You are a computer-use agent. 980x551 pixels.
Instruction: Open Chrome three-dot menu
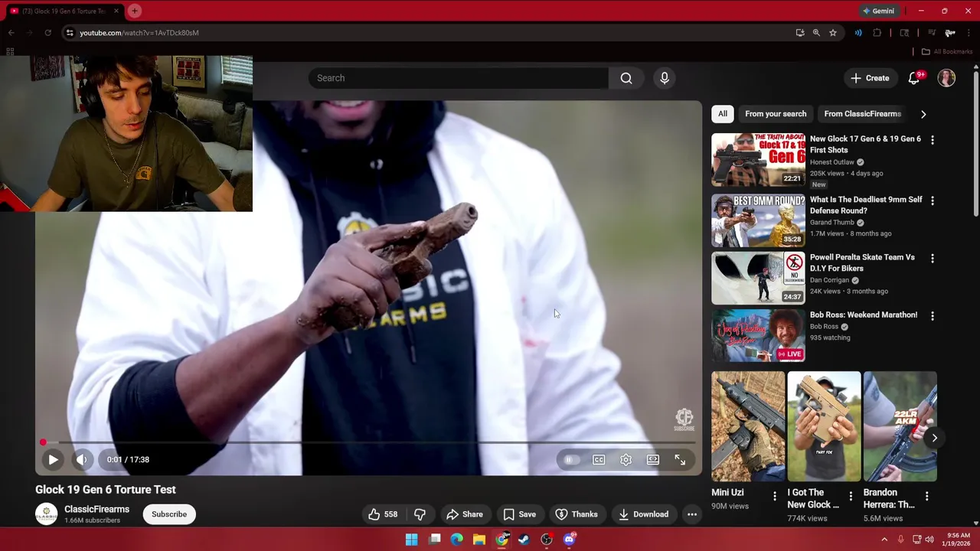pyautogui.click(x=969, y=33)
